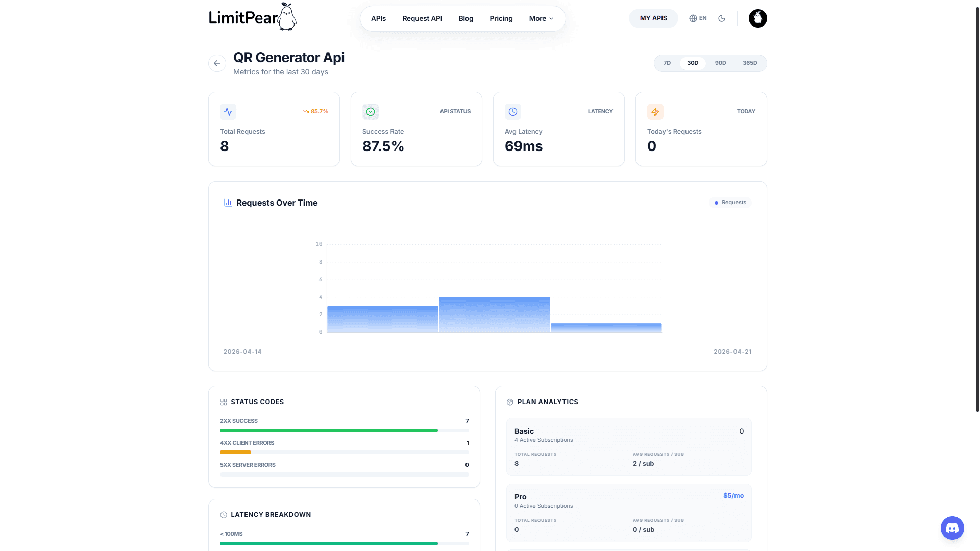
Task: Open the language globe selector
Action: [x=698, y=18]
